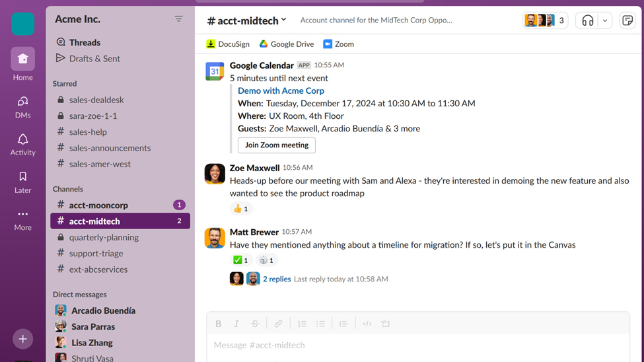Open the sales-announcements channel
The image size is (644, 362).
[x=120, y=148]
